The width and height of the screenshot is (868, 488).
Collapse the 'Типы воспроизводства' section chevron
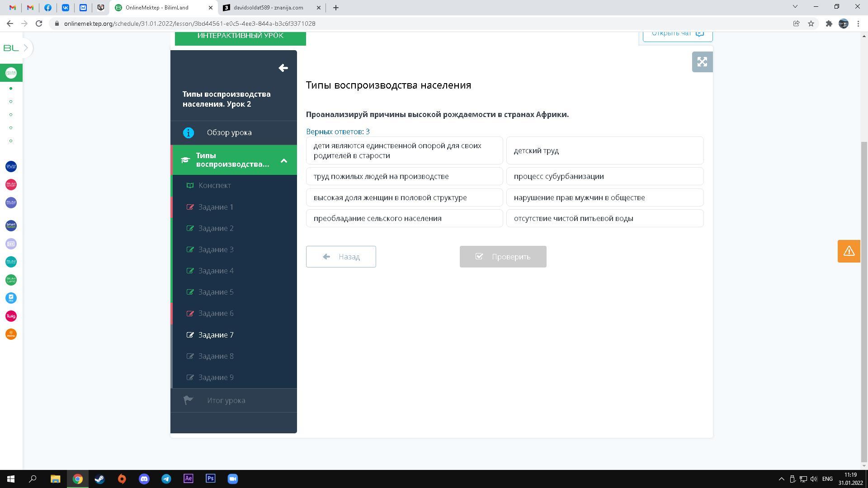pos(284,160)
